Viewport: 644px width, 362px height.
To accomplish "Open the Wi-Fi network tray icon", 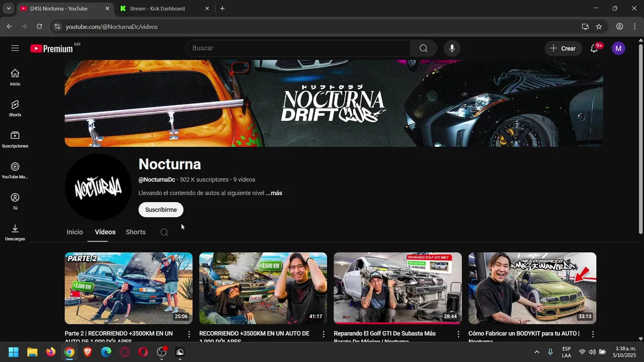I will click(x=582, y=352).
